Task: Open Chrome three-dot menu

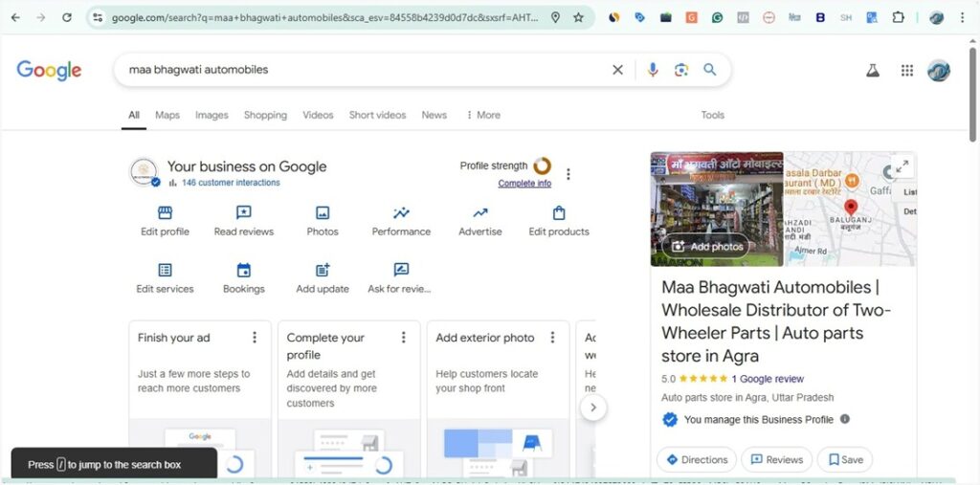Action: (x=963, y=17)
